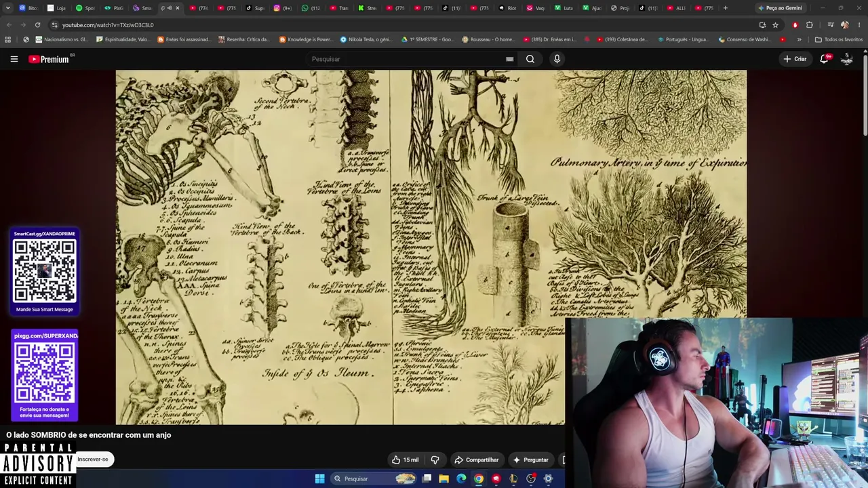Click the Windows taskbar Pesquisar box

coord(374,479)
